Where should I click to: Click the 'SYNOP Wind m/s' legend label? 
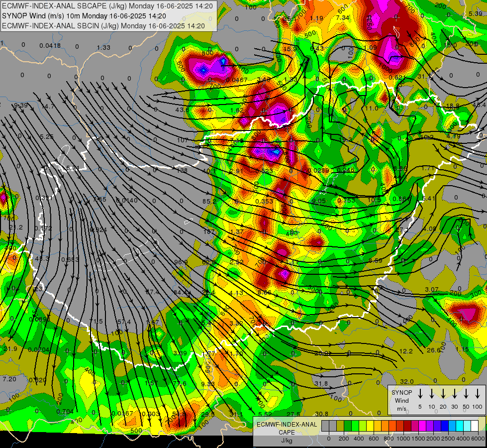[401, 400]
